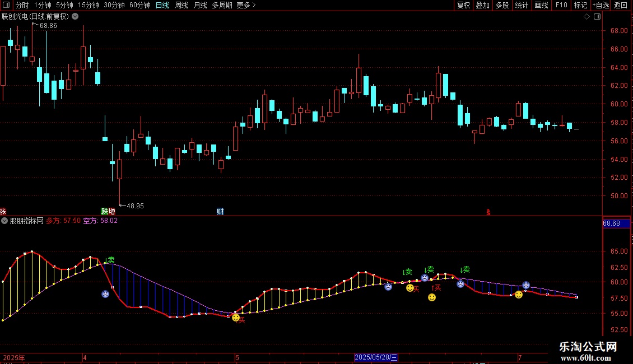Collapse the 股朋指标网 indicator panel arrow

[x=4, y=221]
